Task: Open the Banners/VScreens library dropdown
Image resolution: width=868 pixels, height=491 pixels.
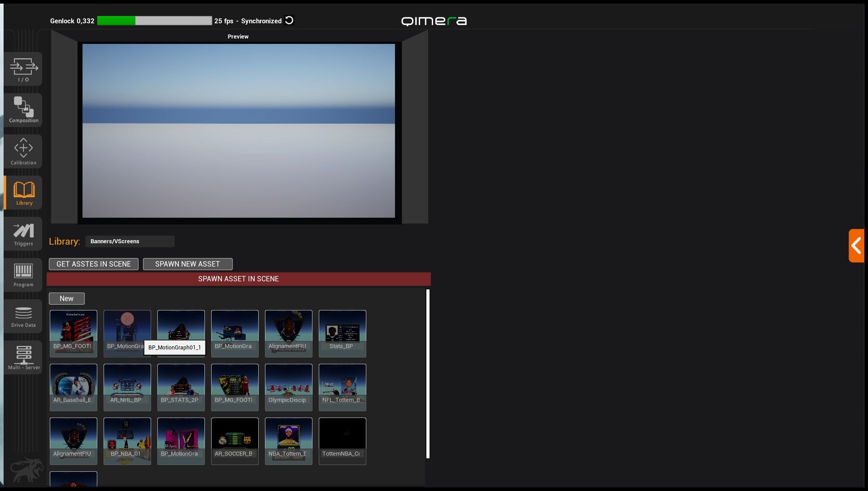Action: (130, 241)
